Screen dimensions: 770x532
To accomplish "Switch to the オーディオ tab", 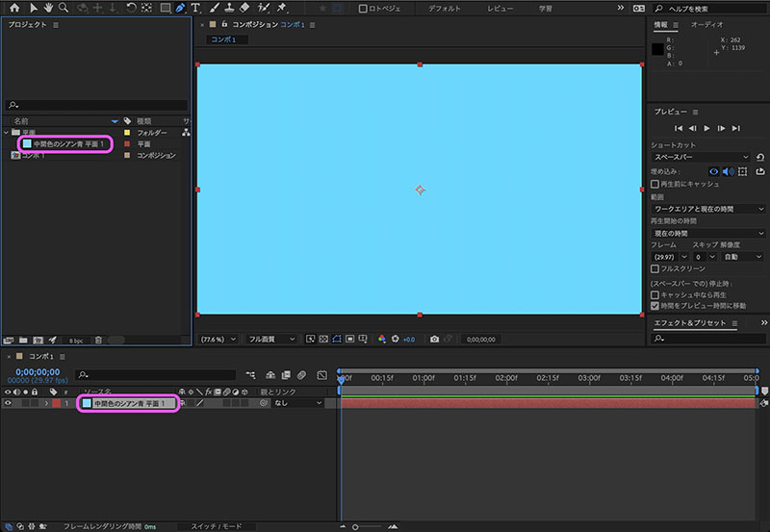I will [706, 25].
